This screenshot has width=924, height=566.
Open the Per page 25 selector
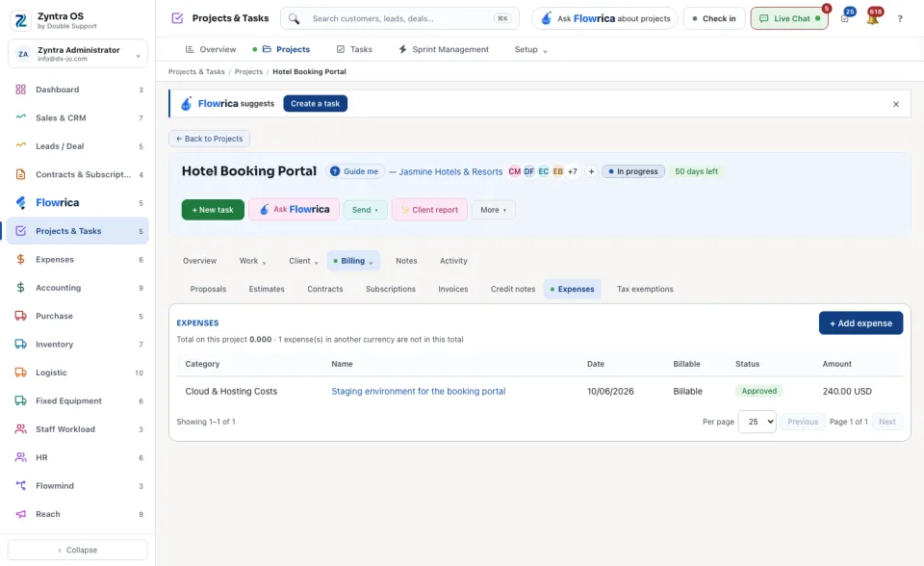[757, 422]
